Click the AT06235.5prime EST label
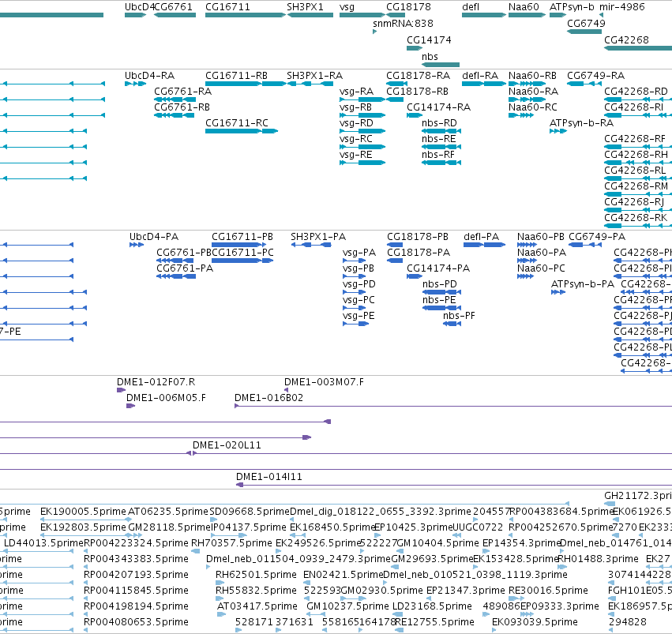 point(168,512)
